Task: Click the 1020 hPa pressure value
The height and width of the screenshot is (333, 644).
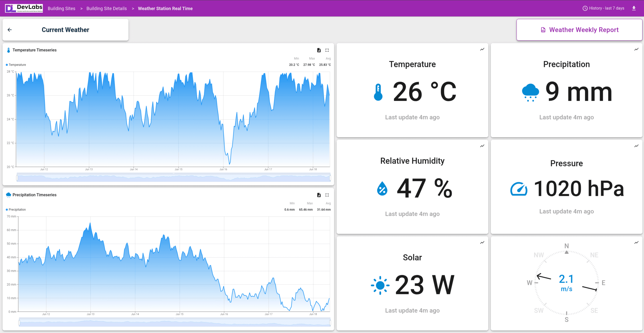Action: tap(579, 189)
